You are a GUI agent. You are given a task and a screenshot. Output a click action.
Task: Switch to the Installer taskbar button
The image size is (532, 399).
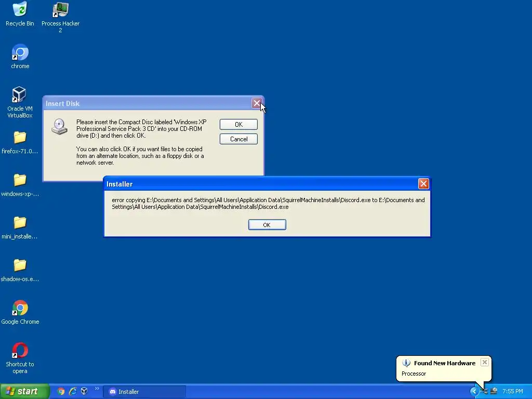click(145, 392)
